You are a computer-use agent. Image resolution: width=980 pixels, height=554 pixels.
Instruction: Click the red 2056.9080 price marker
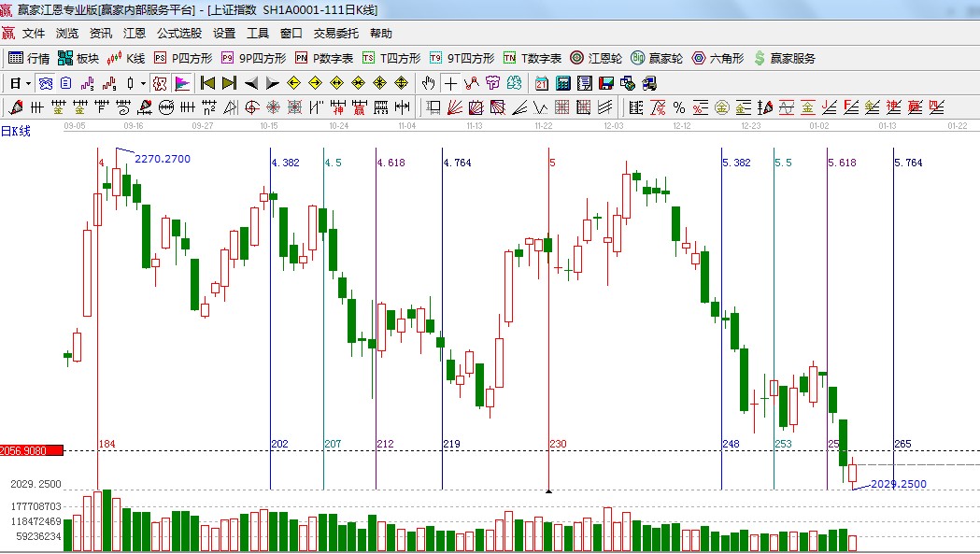pyautogui.click(x=31, y=450)
